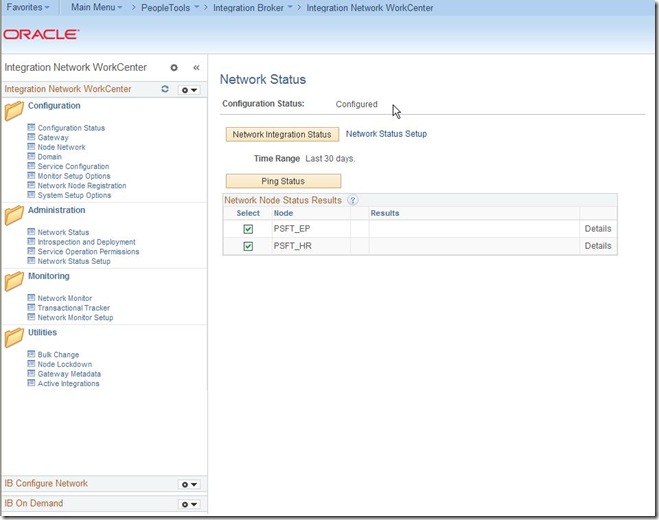Image resolution: width=659 pixels, height=520 pixels.
Task: Open the Bulk Change utility link
Action: [x=58, y=354]
